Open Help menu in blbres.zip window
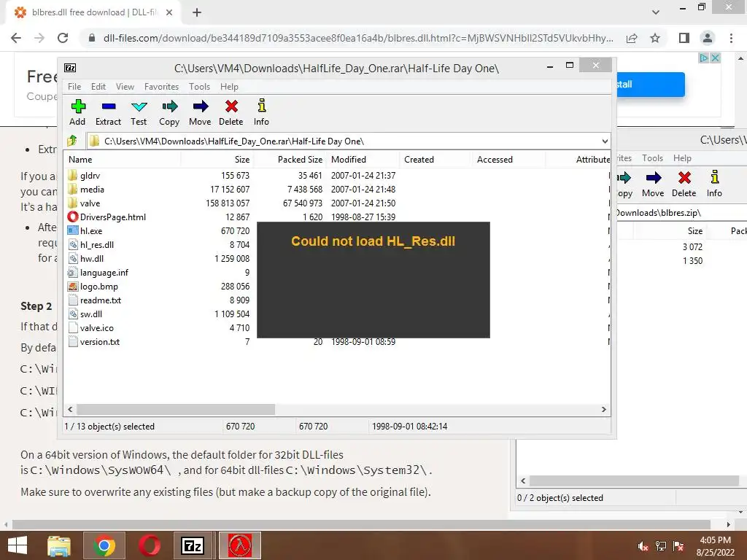This screenshot has width=747, height=560. pos(682,158)
